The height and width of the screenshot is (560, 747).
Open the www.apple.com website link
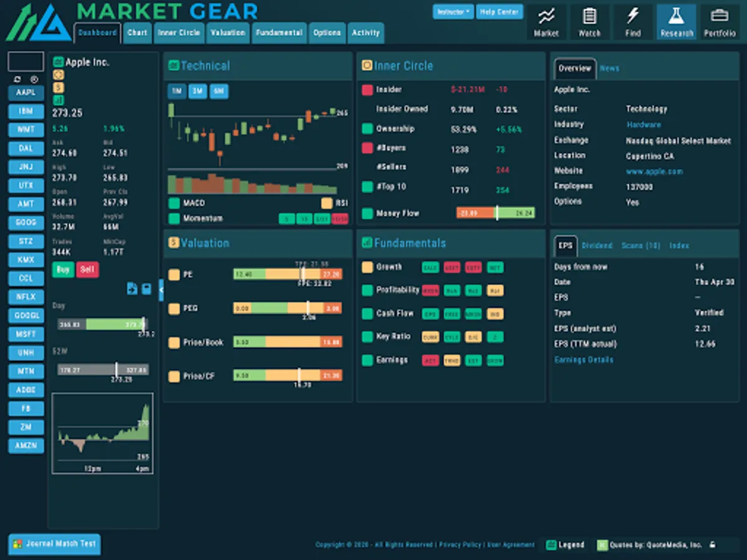(654, 171)
